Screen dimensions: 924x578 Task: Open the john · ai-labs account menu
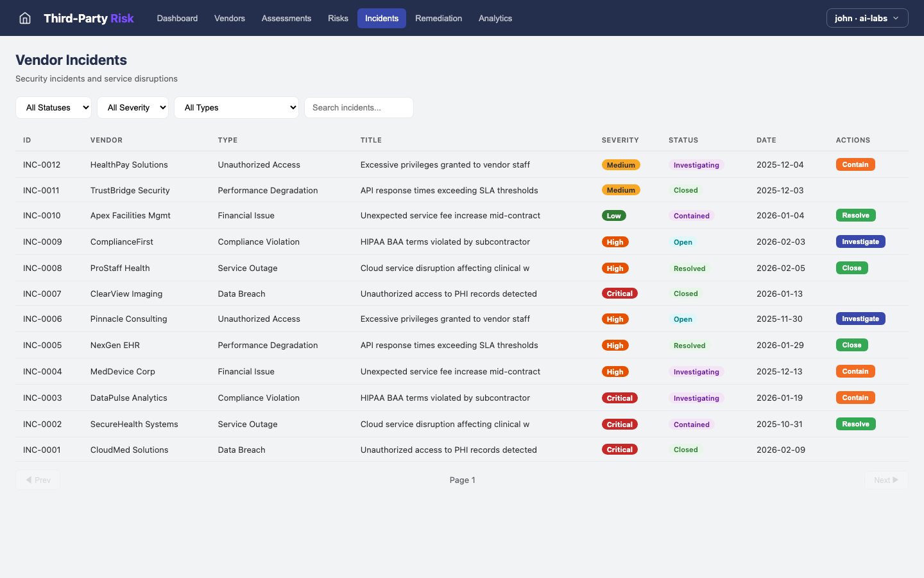point(867,18)
